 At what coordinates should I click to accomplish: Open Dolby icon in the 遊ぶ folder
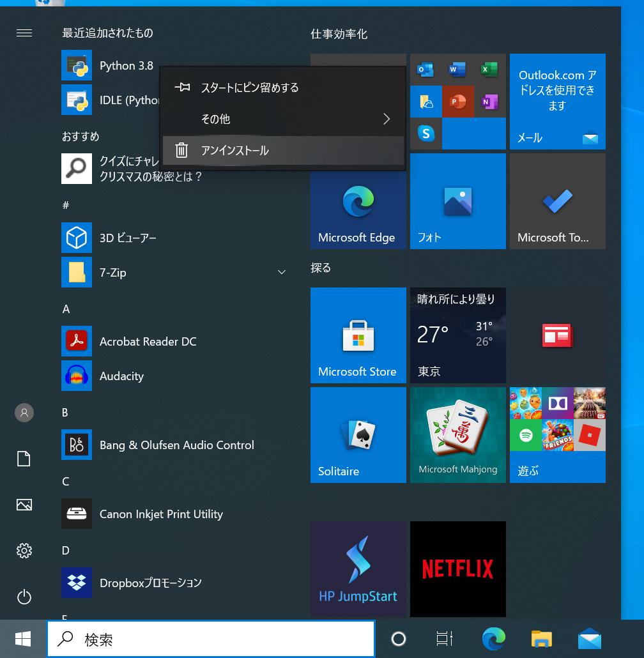coord(558,403)
